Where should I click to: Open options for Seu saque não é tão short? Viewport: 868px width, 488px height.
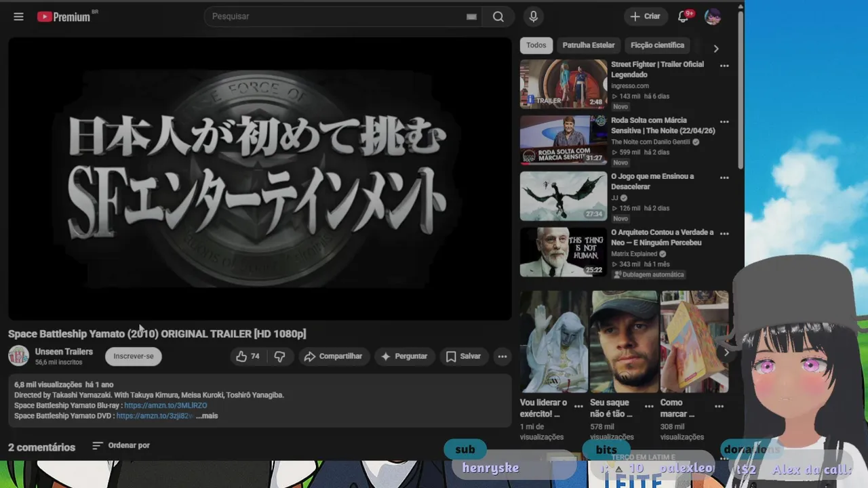coord(649,407)
